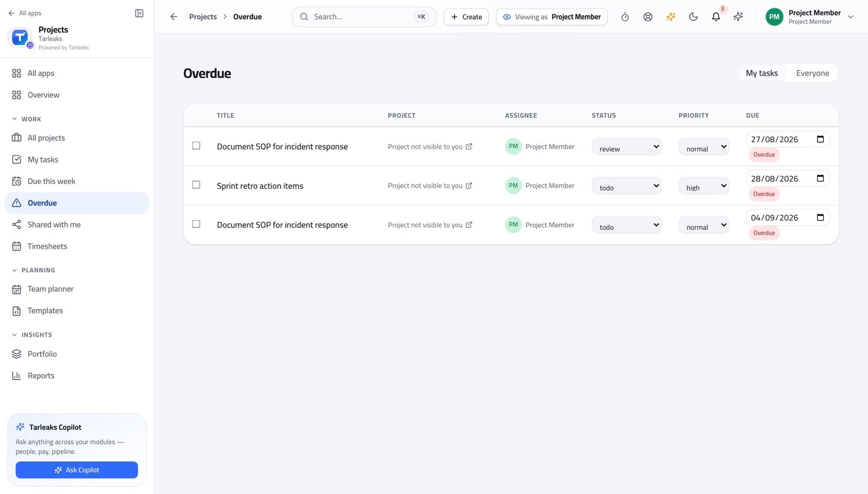868x494 pixels.
Task: Open All apps in the sidebar menu
Action: point(76,73)
